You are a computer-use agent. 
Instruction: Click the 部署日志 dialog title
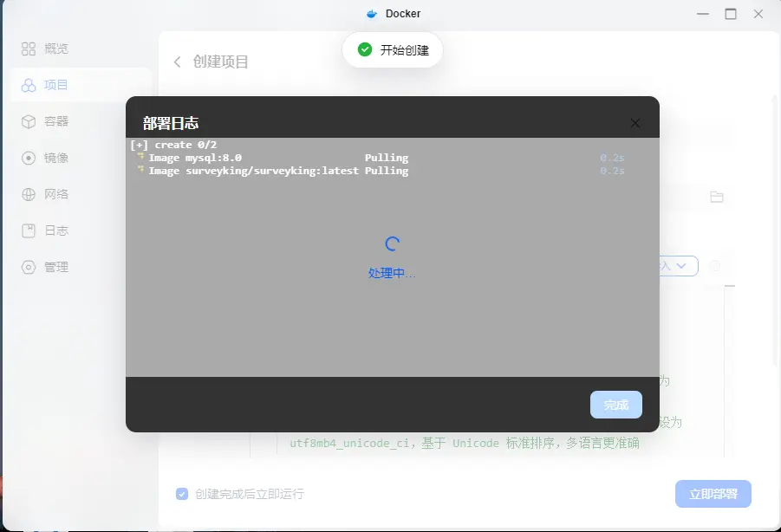coord(171,123)
